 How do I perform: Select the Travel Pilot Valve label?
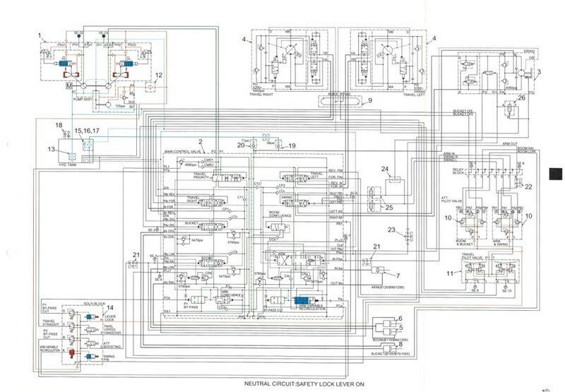pos(472,256)
